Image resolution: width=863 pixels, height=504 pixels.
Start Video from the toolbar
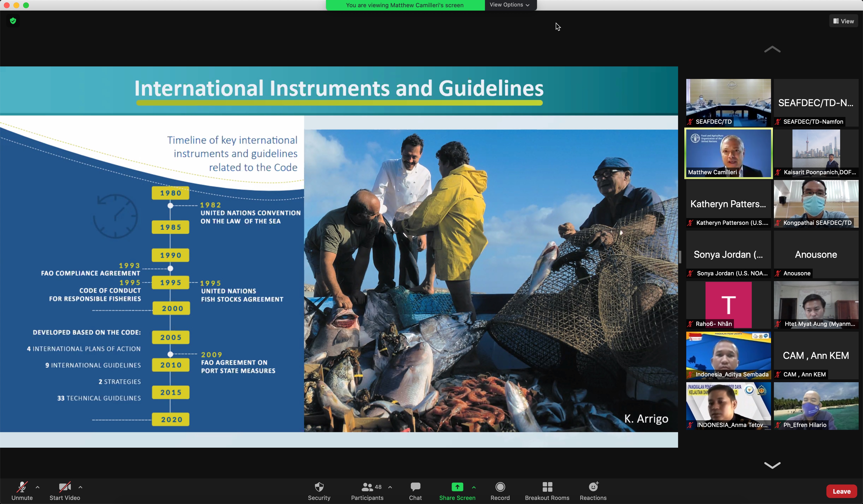[x=65, y=491]
